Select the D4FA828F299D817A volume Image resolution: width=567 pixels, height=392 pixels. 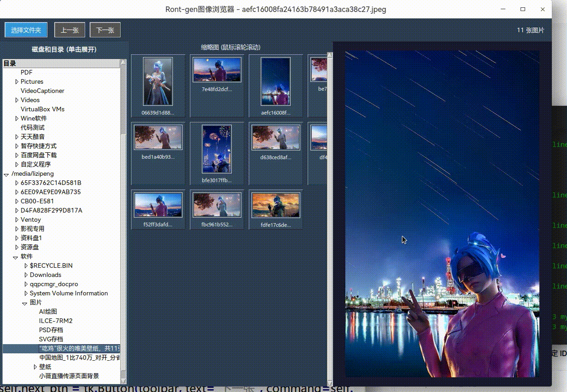click(52, 210)
